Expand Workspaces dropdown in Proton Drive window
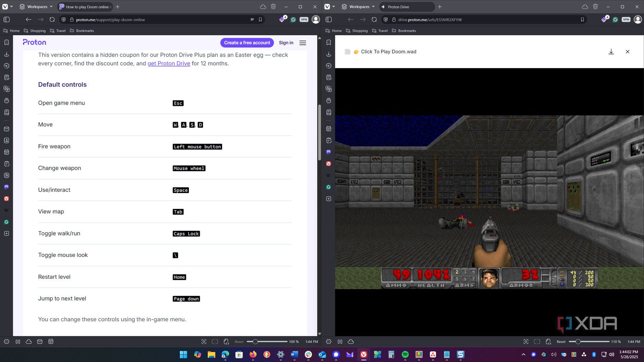This screenshot has width=644, height=362. click(x=358, y=6)
